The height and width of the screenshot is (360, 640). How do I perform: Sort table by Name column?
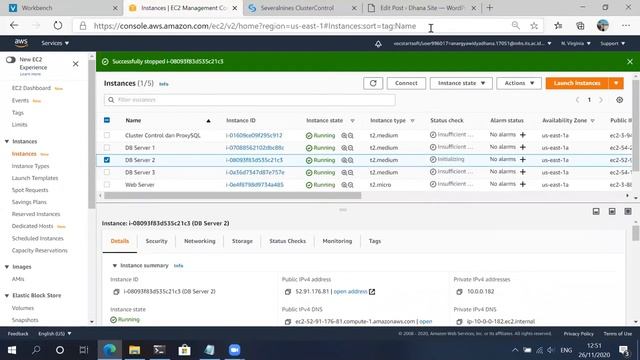(133, 120)
